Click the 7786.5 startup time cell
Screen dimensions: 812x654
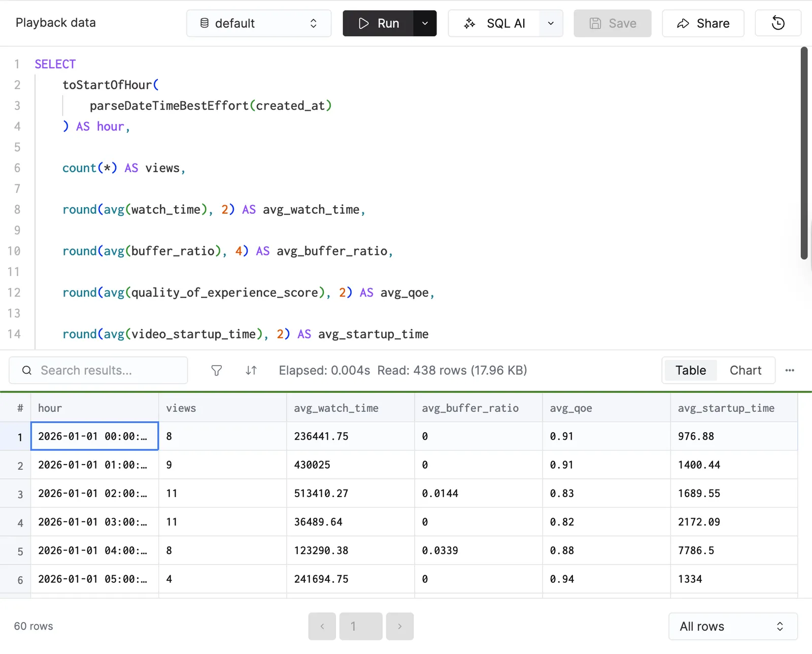click(x=734, y=550)
